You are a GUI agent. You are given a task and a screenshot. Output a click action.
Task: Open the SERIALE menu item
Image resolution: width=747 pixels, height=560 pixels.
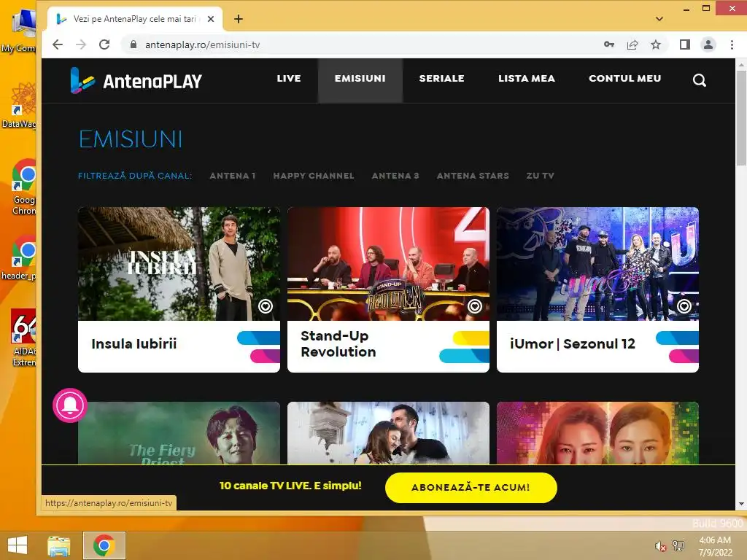click(441, 79)
